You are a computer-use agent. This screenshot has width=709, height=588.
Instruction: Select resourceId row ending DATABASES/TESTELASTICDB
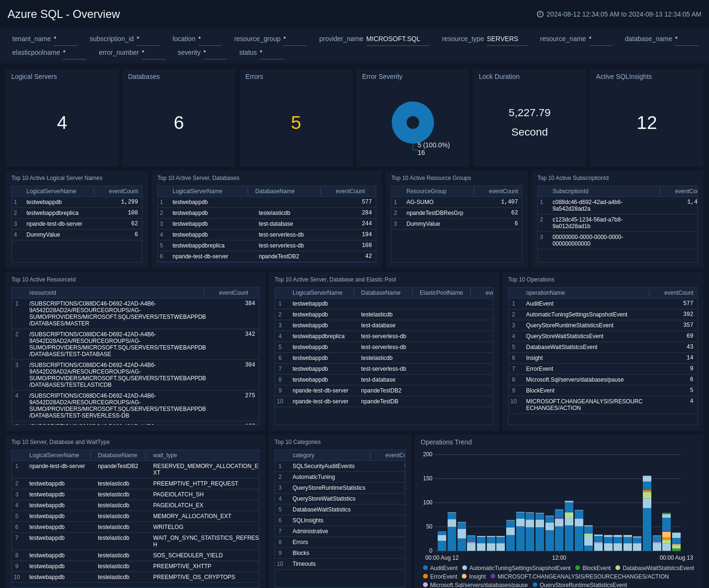[135, 375]
